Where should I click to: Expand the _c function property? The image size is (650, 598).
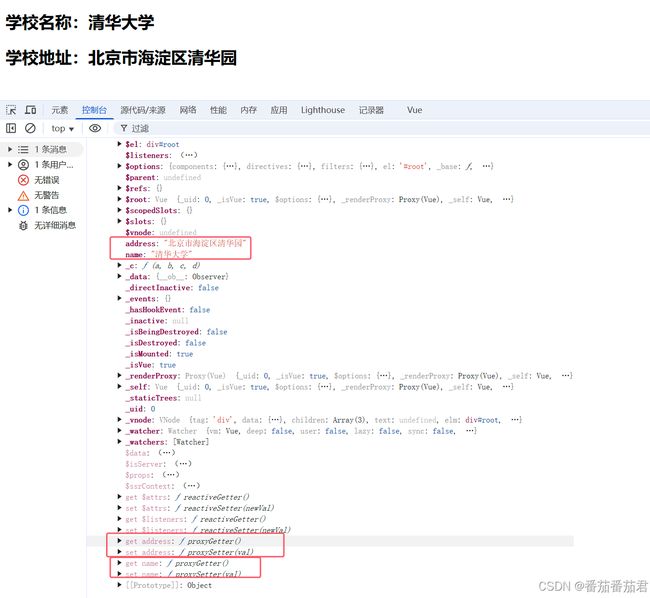point(119,266)
